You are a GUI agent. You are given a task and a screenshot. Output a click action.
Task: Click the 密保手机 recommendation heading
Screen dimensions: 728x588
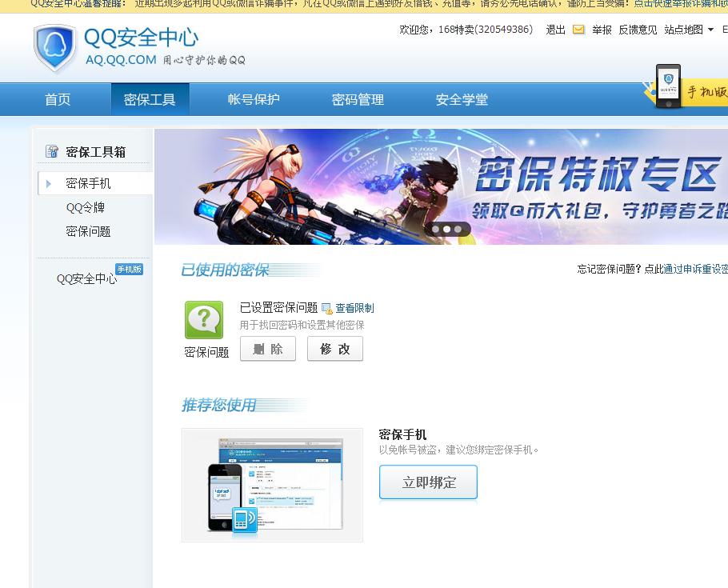[x=402, y=434]
